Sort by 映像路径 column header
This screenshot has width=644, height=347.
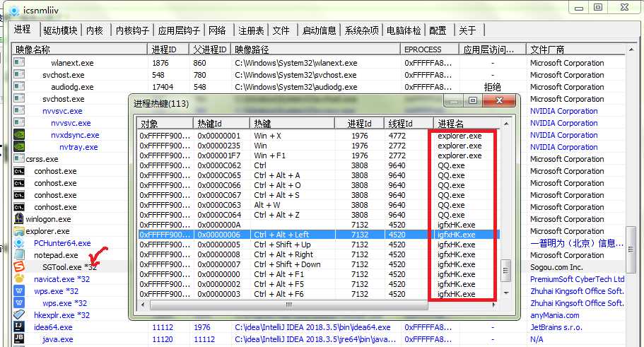coord(315,49)
